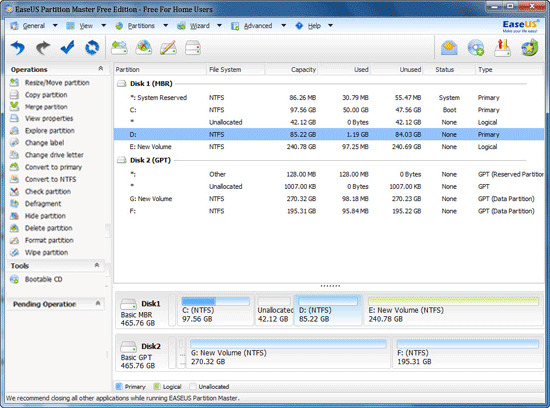Click the Delete partition sidebar icon
550x408 pixels.
coord(14,228)
